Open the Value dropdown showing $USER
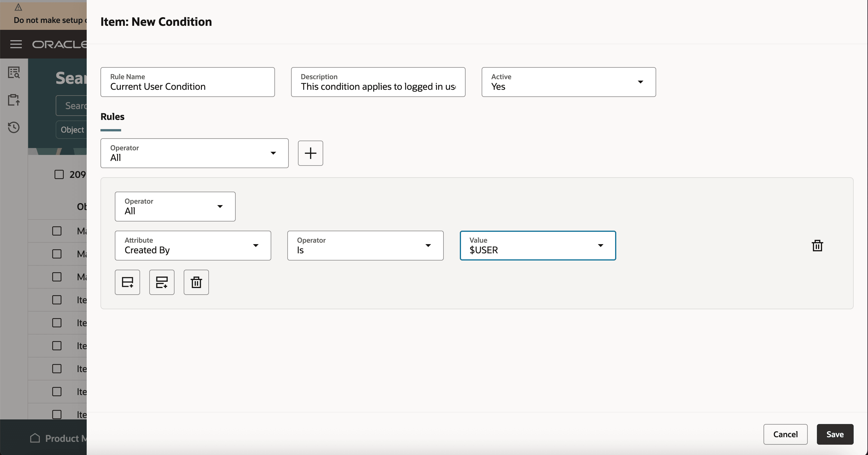868x455 pixels. click(x=538, y=246)
